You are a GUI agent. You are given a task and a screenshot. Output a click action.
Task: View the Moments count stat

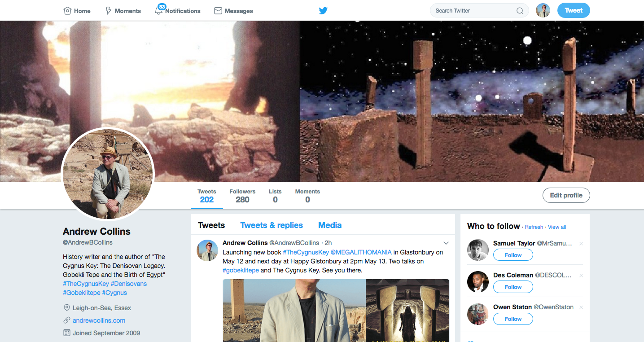coord(307,196)
